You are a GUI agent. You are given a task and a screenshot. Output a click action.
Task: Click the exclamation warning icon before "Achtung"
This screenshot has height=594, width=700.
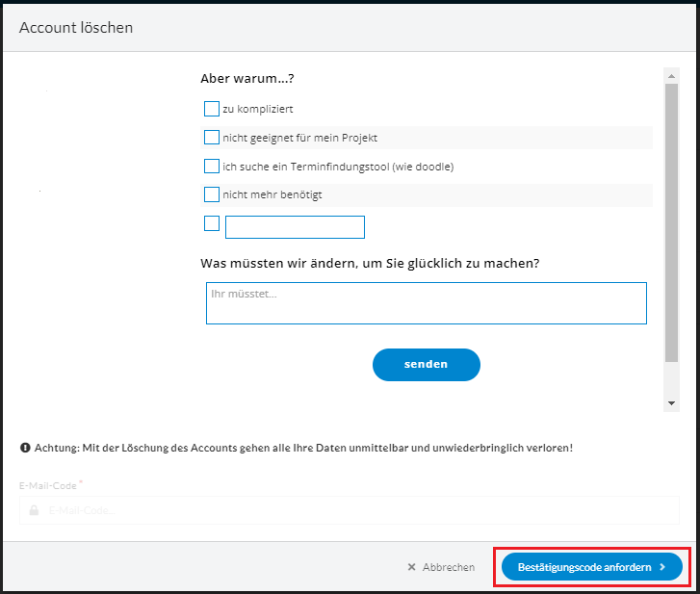tap(25, 449)
